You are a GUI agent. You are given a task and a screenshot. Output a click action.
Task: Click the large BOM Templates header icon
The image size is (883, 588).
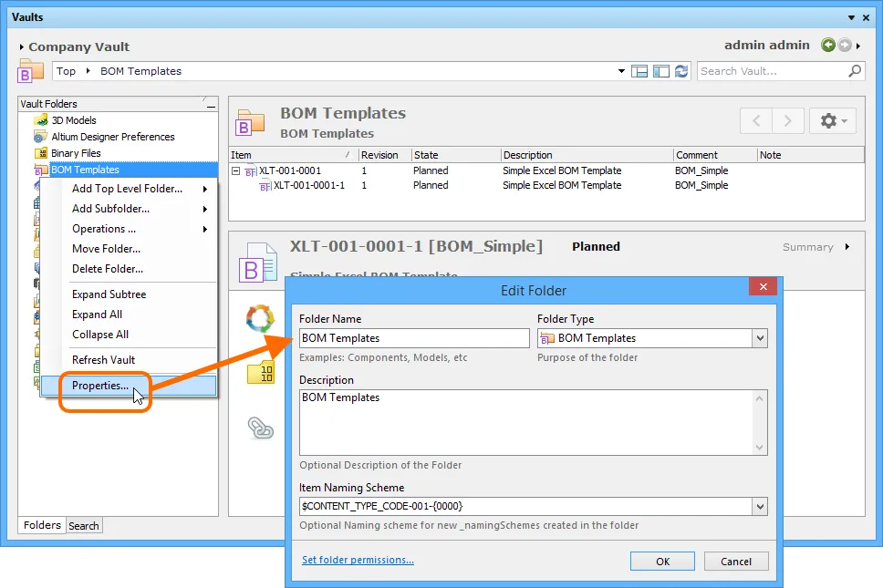[x=249, y=123]
